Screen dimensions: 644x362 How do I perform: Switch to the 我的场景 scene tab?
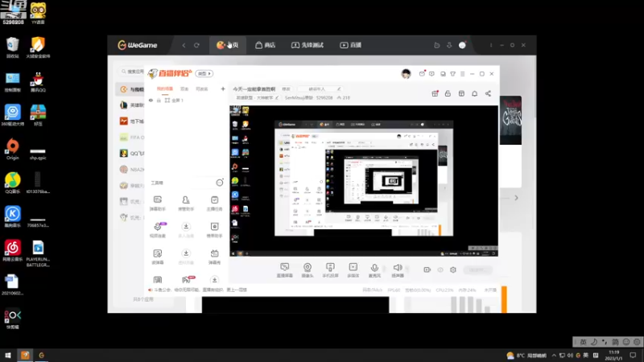[x=165, y=88]
